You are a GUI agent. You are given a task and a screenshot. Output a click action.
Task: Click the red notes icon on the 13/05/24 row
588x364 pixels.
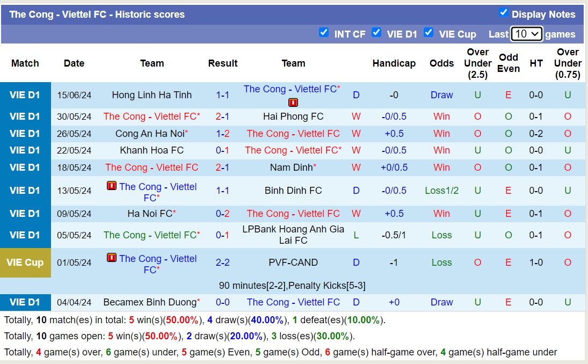click(112, 186)
